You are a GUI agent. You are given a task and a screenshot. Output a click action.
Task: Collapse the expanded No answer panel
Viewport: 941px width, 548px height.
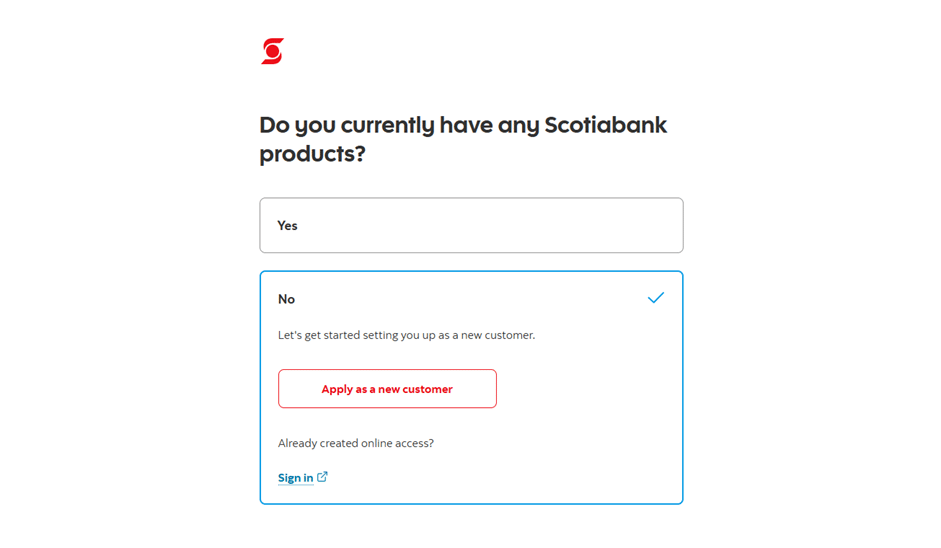471,299
